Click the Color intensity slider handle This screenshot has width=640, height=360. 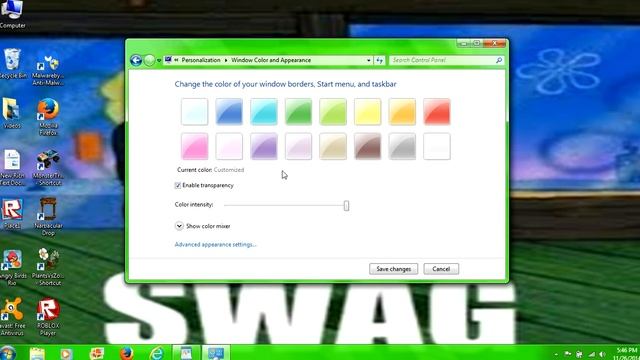pos(346,206)
